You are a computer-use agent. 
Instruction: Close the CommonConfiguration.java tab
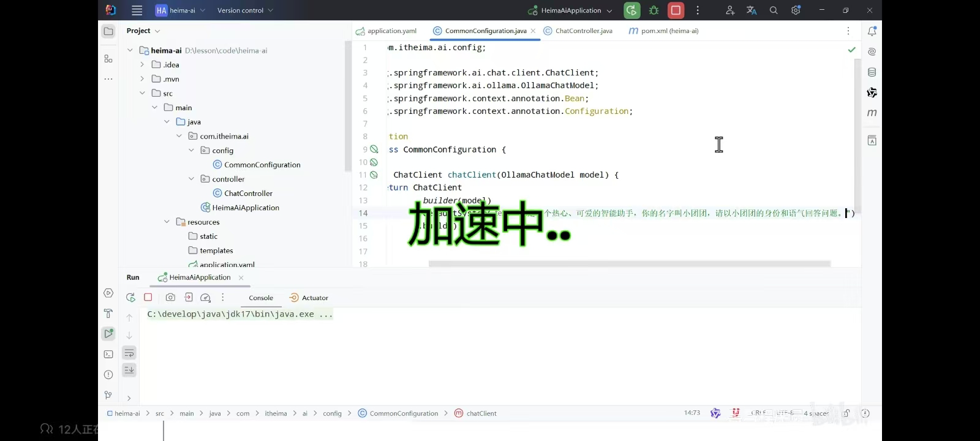[x=533, y=31]
